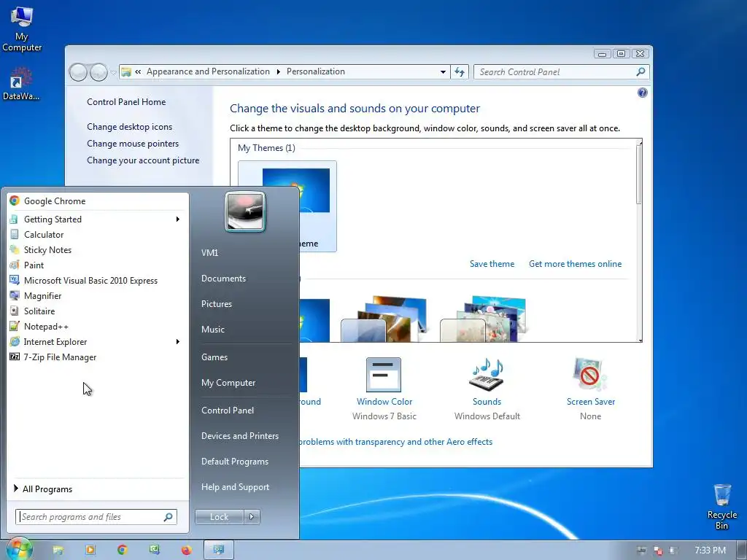Click Personalization breadcrumb in address bar

pyautogui.click(x=315, y=71)
